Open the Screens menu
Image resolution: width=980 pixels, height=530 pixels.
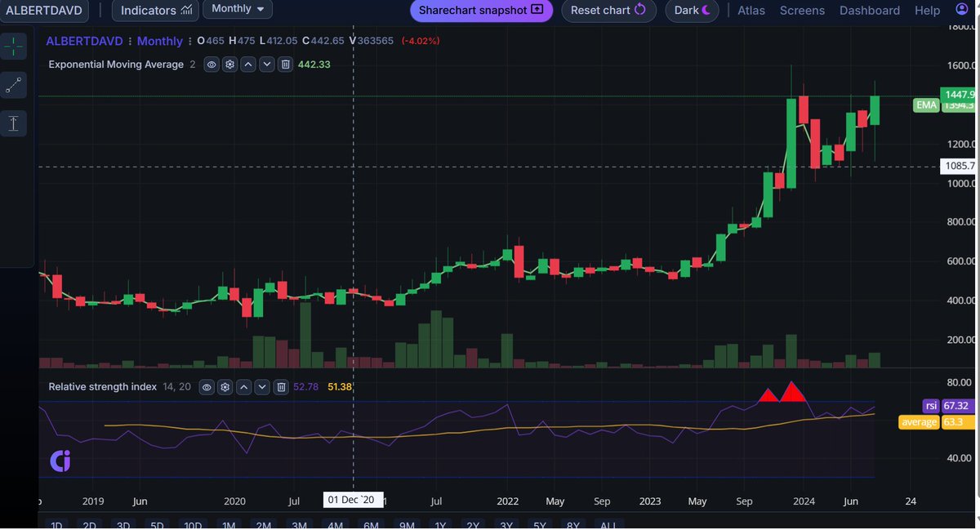(802, 11)
